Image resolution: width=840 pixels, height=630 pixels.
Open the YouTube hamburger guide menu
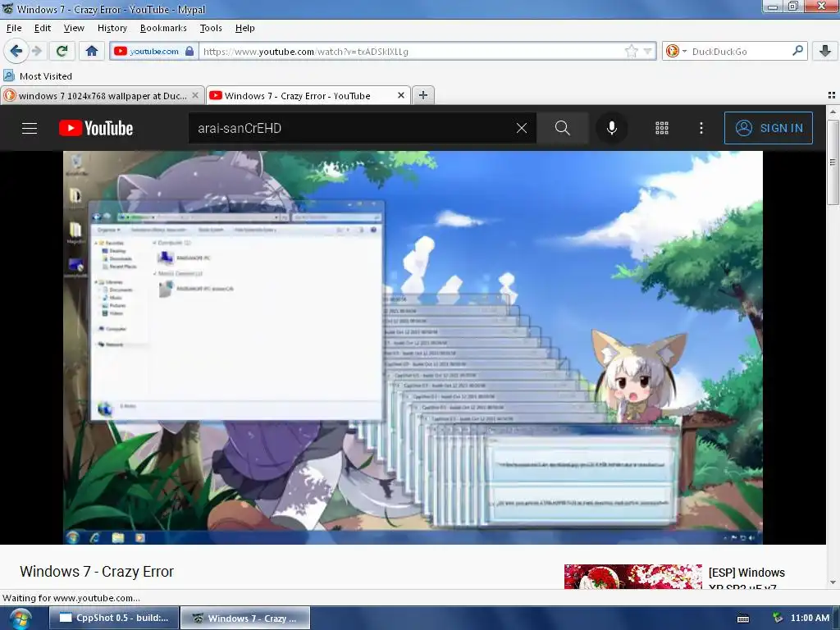[x=30, y=128]
